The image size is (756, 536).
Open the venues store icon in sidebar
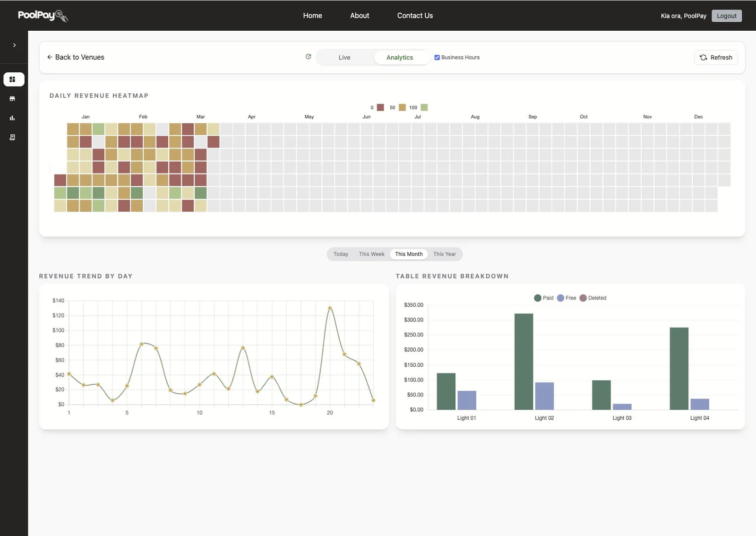12,99
